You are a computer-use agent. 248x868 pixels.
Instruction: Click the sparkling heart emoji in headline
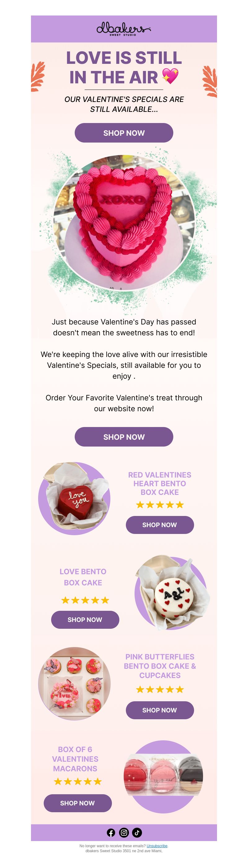[x=170, y=77]
